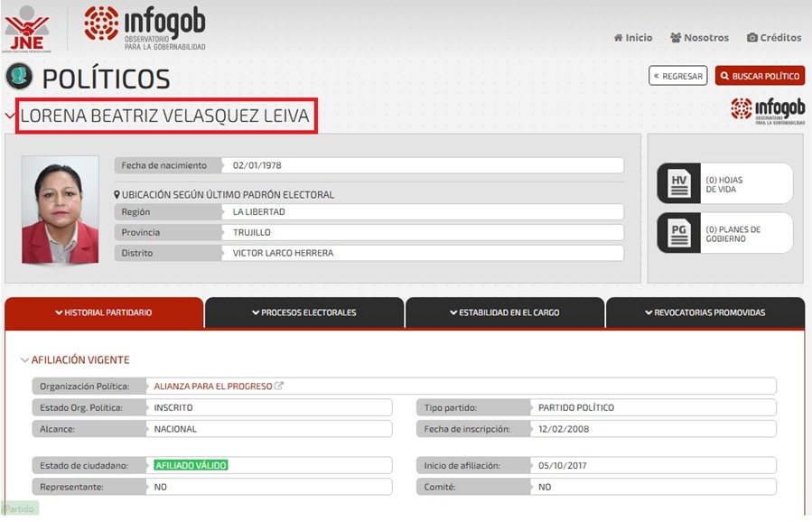Click the Buscar Político button
Screen dimensions: 812x522
click(760, 76)
